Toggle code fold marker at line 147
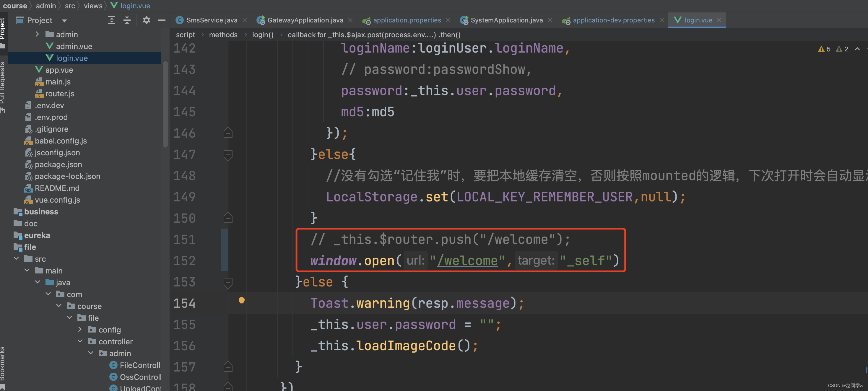This screenshot has width=868, height=391. [228, 155]
